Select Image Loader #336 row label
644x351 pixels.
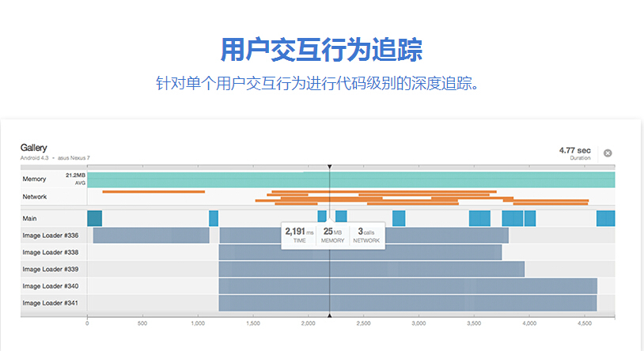[x=51, y=236]
